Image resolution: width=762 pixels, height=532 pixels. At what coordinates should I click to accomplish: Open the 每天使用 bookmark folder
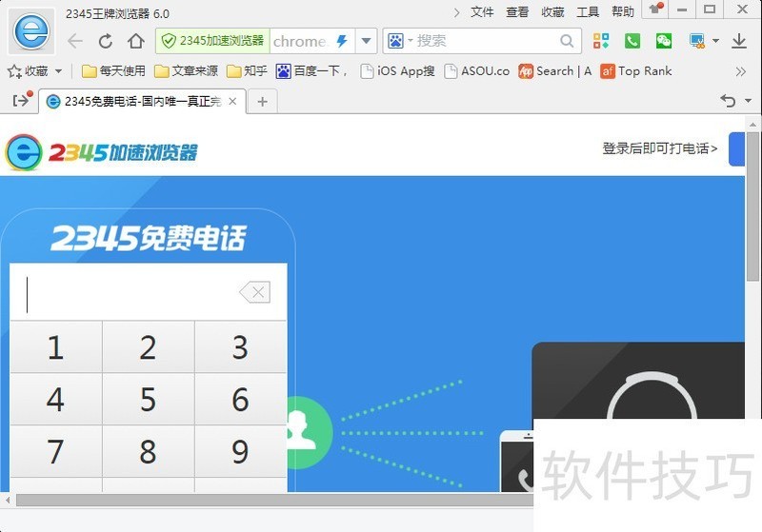(x=113, y=71)
